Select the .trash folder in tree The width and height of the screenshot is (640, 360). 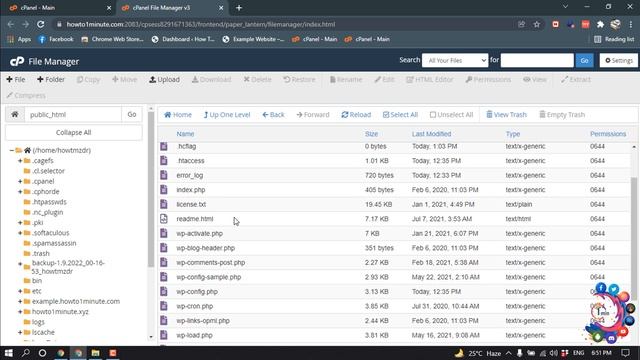[40, 253]
